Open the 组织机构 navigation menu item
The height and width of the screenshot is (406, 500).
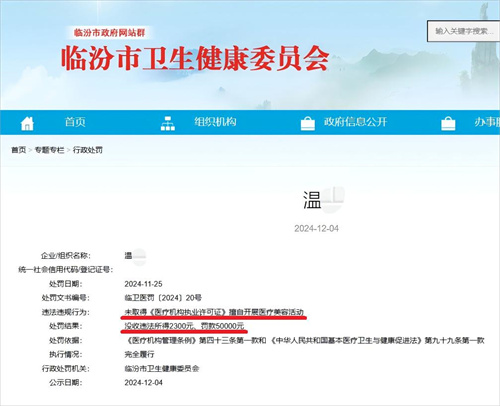click(215, 122)
